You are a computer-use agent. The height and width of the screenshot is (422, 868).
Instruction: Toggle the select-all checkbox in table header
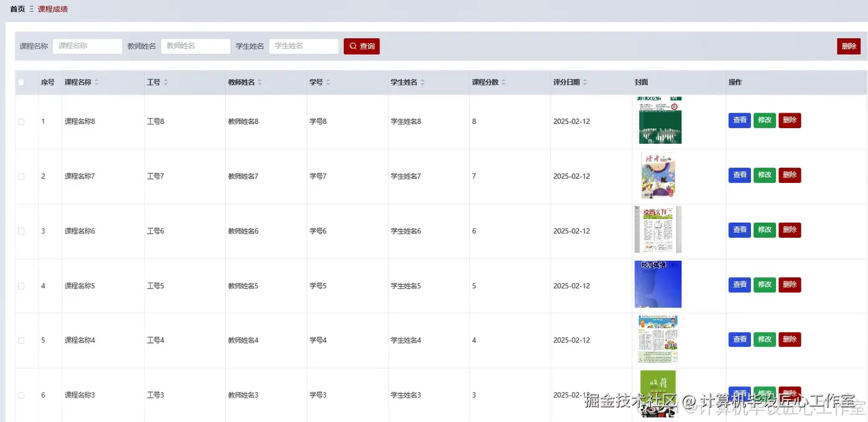tap(21, 82)
